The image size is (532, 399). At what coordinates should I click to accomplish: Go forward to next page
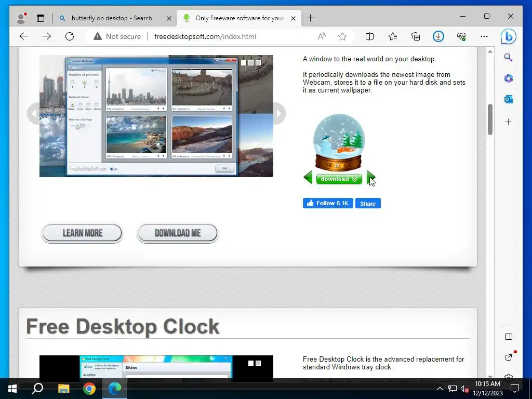(x=47, y=36)
